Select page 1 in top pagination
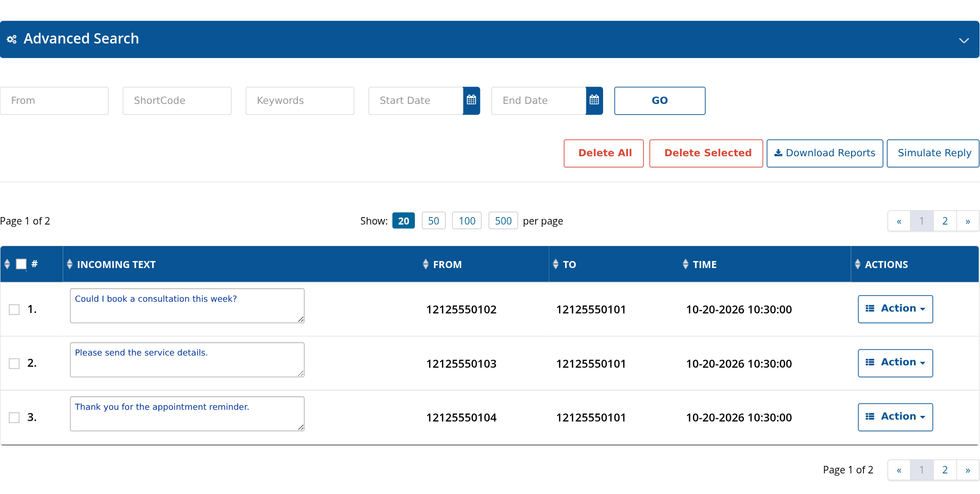Screen dimensions: 980x494 pos(922,221)
